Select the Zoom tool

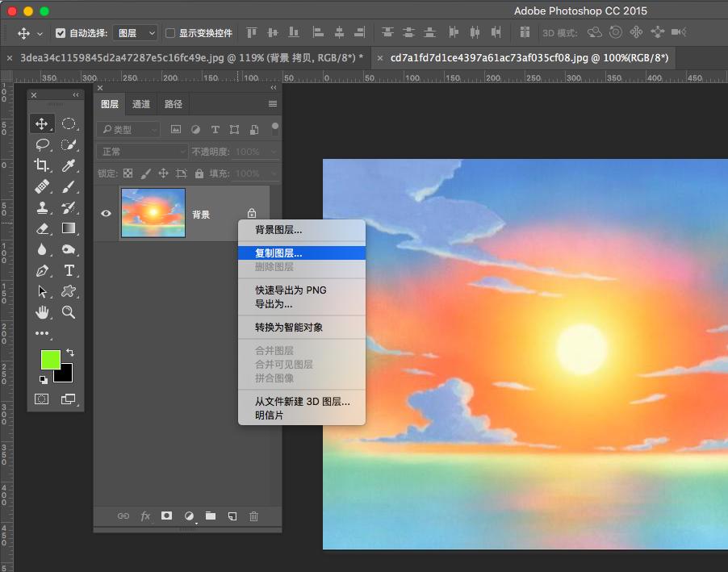click(69, 312)
